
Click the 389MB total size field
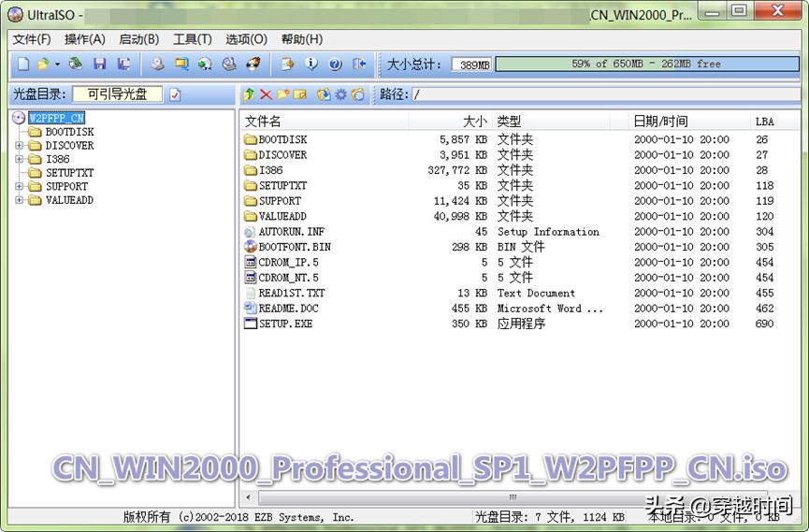471,65
